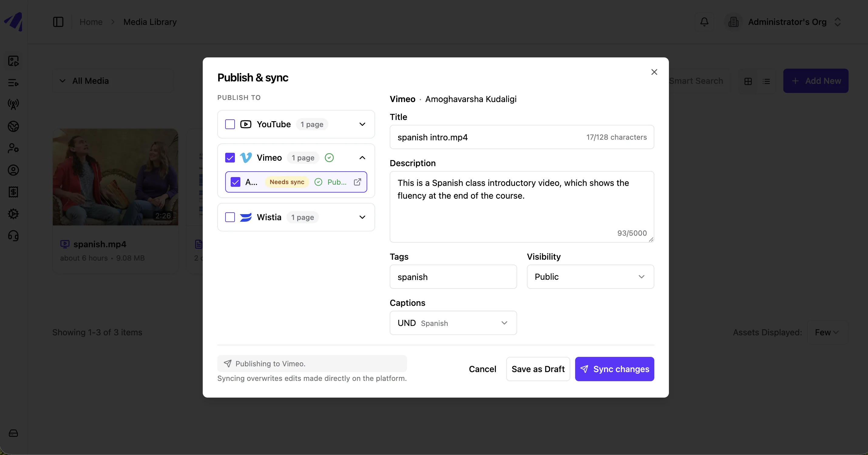Click the spanish.mp4 file name
Image resolution: width=868 pixels, height=455 pixels.
coord(100,244)
